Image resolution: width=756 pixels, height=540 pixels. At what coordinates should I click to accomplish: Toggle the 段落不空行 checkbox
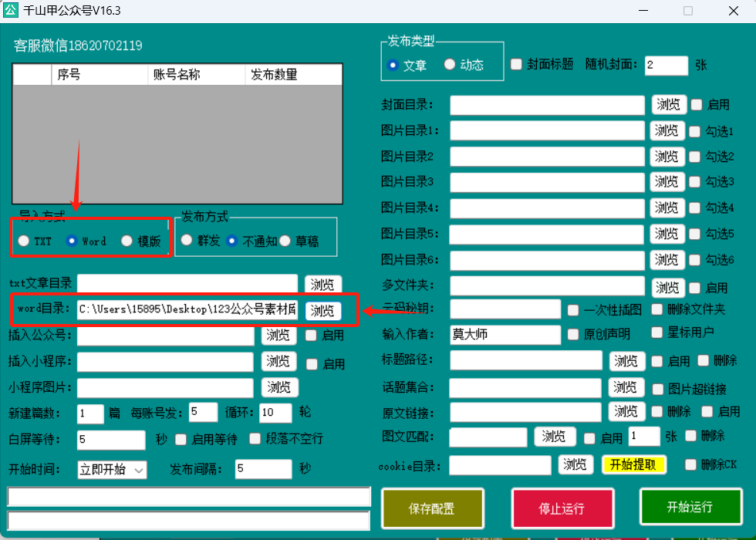[x=255, y=438]
